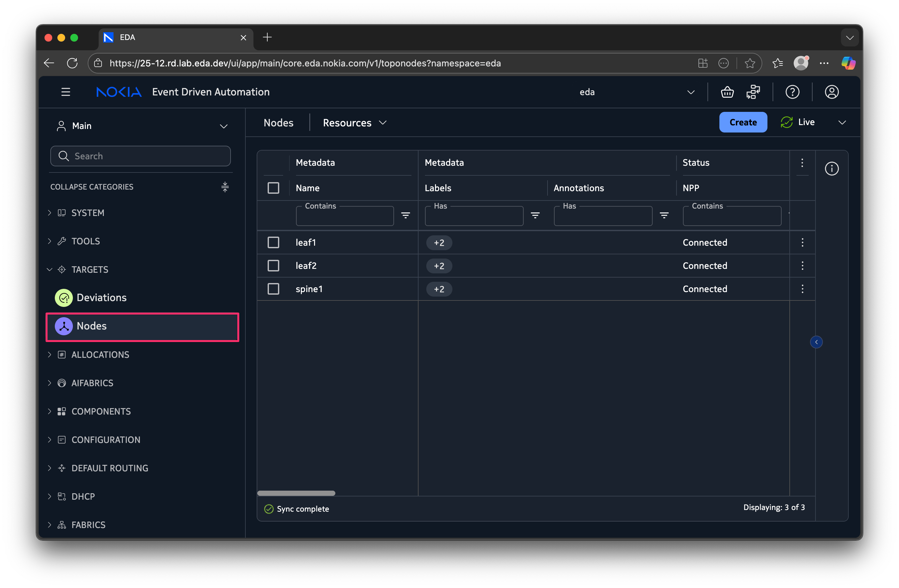The height and width of the screenshot is (588, 899).
Task: Open the Name column filter options icon
Action: (x=405, y=215)
